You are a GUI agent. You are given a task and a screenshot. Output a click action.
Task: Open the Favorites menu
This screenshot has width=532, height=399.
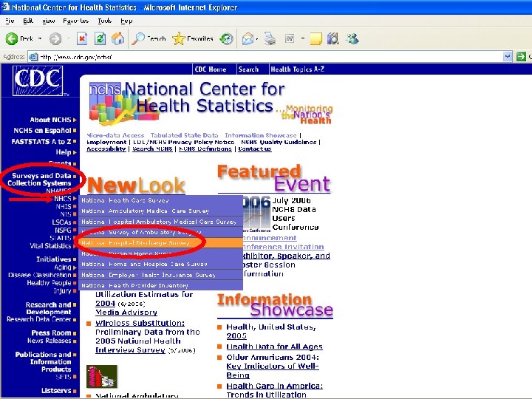point(75,21)
